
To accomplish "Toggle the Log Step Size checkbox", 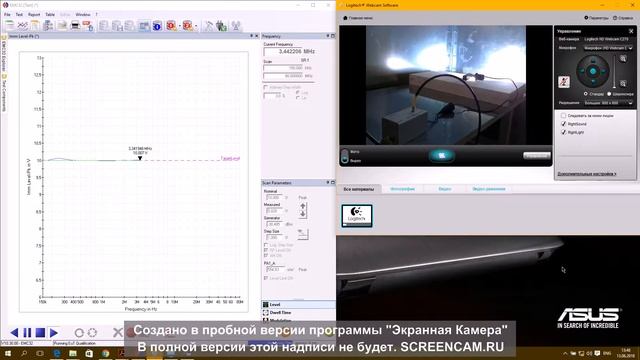I will click(266, 245).
